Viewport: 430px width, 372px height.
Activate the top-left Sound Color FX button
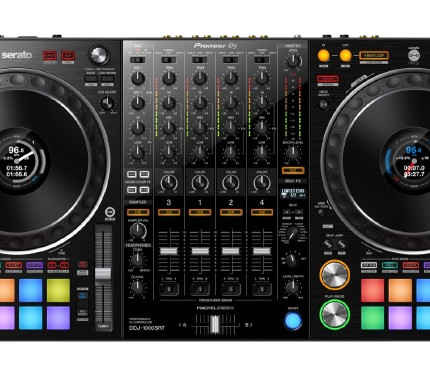click(131, 174)
